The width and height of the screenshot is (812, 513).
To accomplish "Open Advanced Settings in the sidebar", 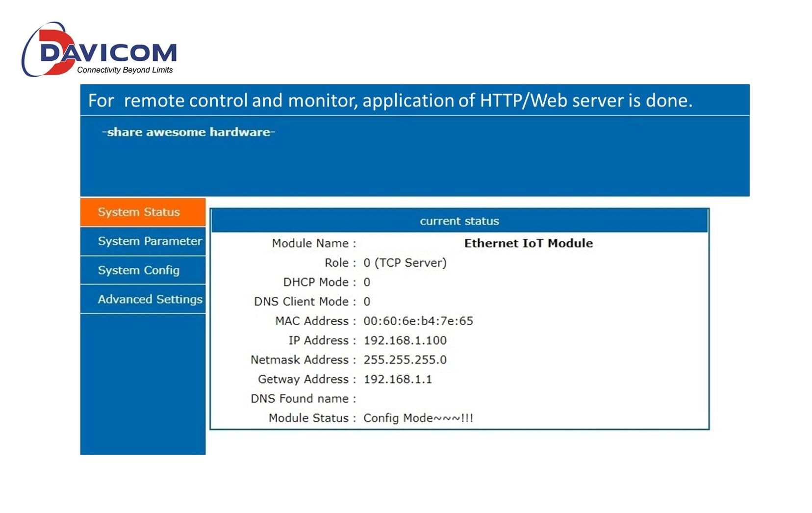I will 143,299.
